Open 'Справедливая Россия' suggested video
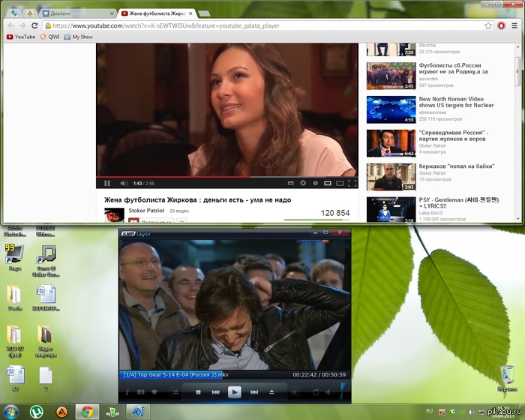 point(454,136)
